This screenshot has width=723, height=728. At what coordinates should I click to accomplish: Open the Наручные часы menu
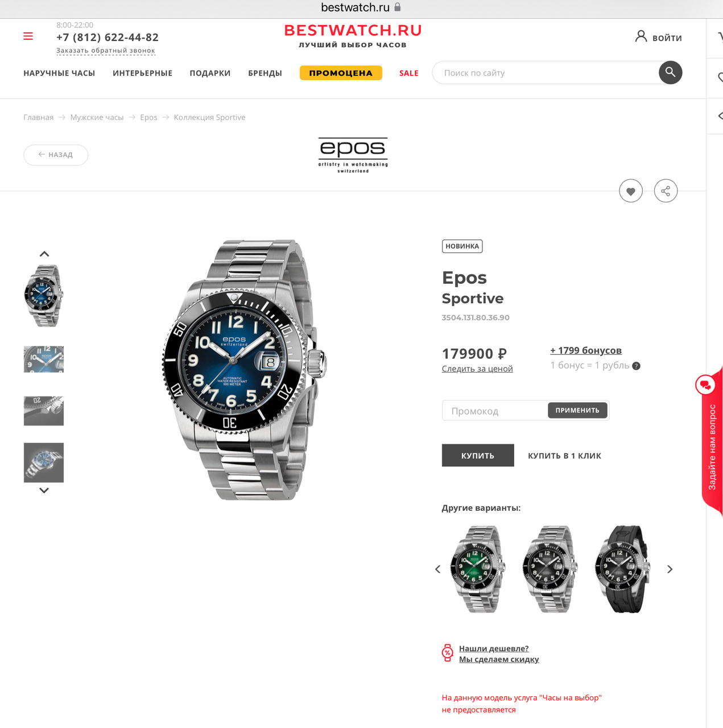tap(59, 73)
